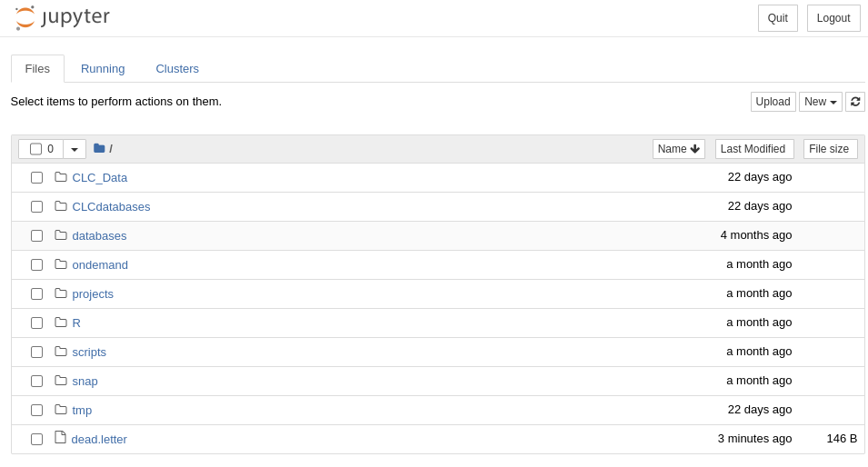Switch to the Running tab
Viewport: 868px width, 467px height.
tap(103, 68)
